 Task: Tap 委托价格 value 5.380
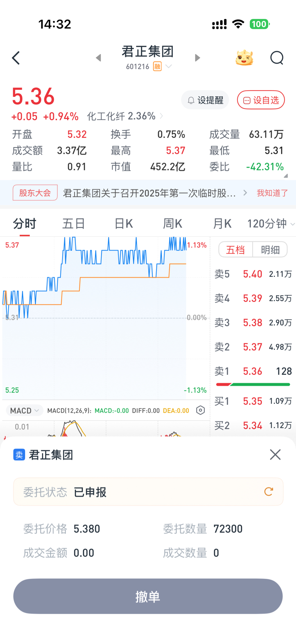pyautogui.click(x=87, y=529)
